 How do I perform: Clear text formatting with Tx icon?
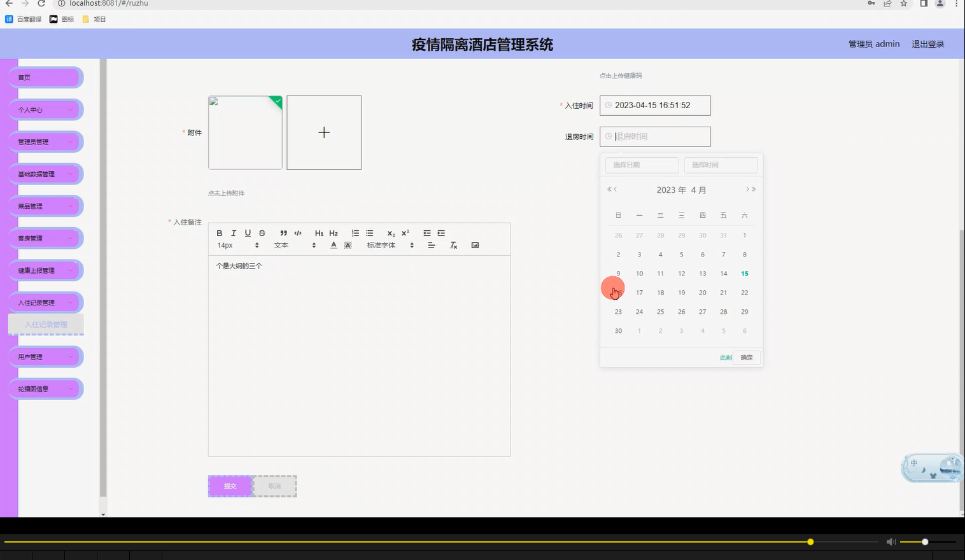[x=453, y=244]
